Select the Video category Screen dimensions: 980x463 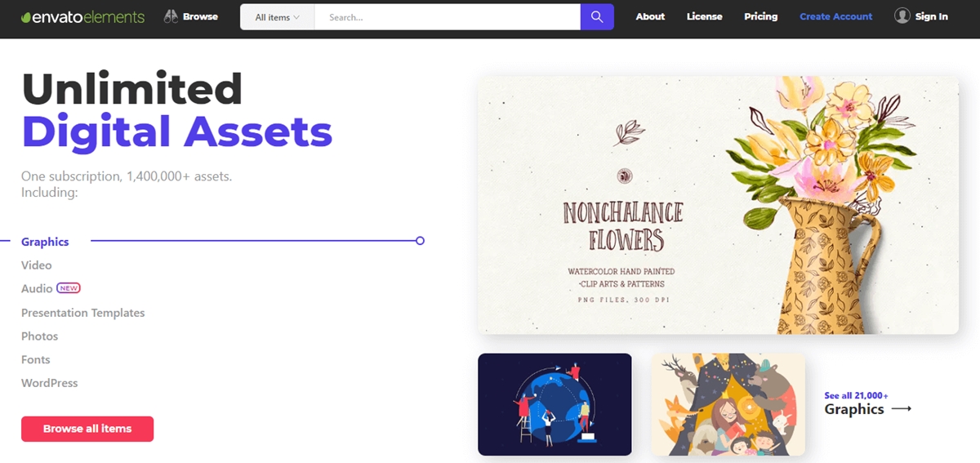37,265
